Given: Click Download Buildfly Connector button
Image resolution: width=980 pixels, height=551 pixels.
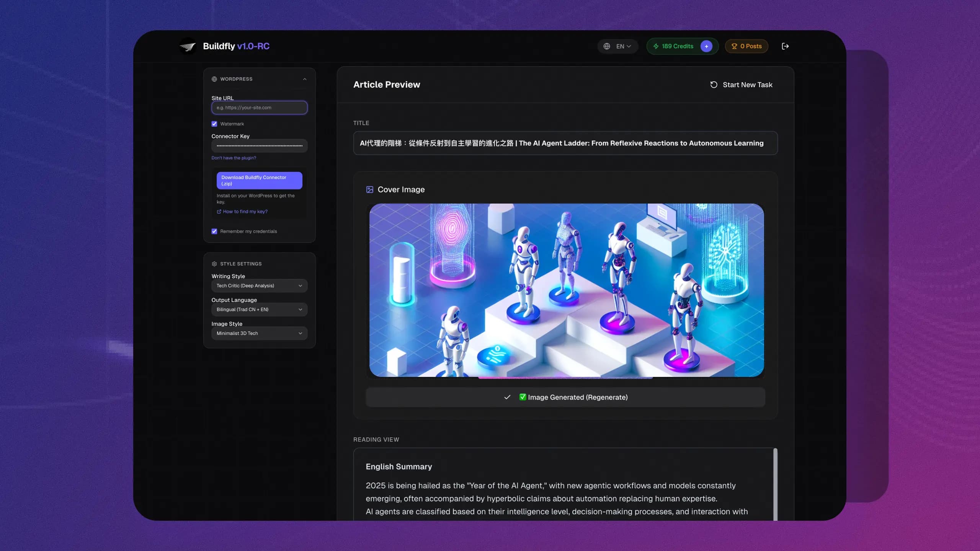Looking at the screenshot, I should pos(259,181).
